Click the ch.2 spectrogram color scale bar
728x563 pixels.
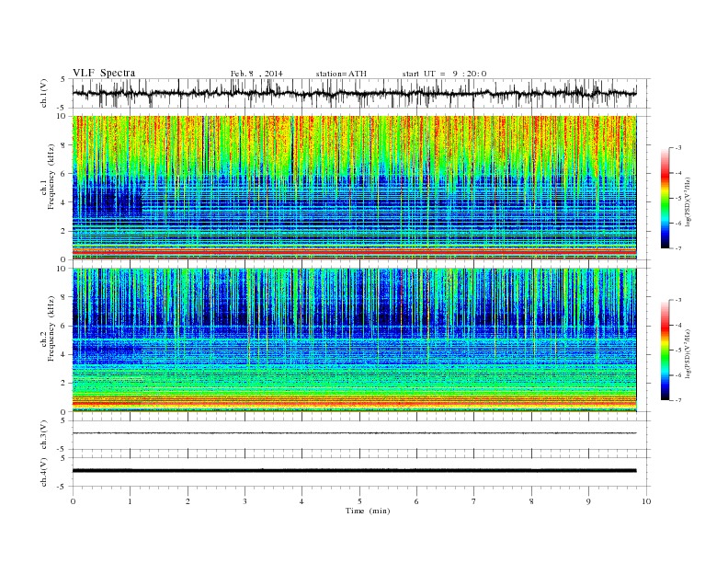pos(665,350)
